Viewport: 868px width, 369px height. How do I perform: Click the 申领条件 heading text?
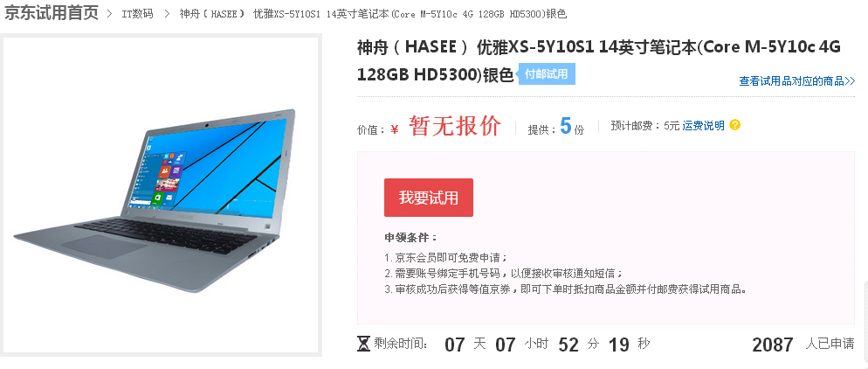tap(411, 238)
